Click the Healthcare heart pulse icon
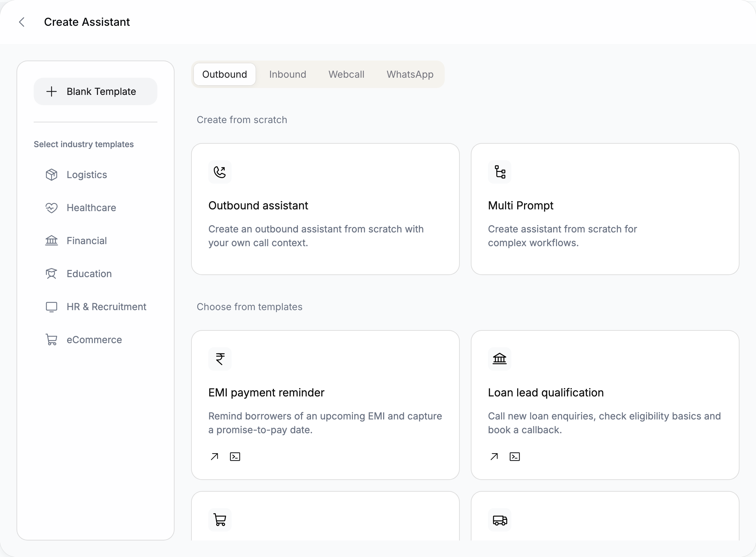 coord(52,208)
